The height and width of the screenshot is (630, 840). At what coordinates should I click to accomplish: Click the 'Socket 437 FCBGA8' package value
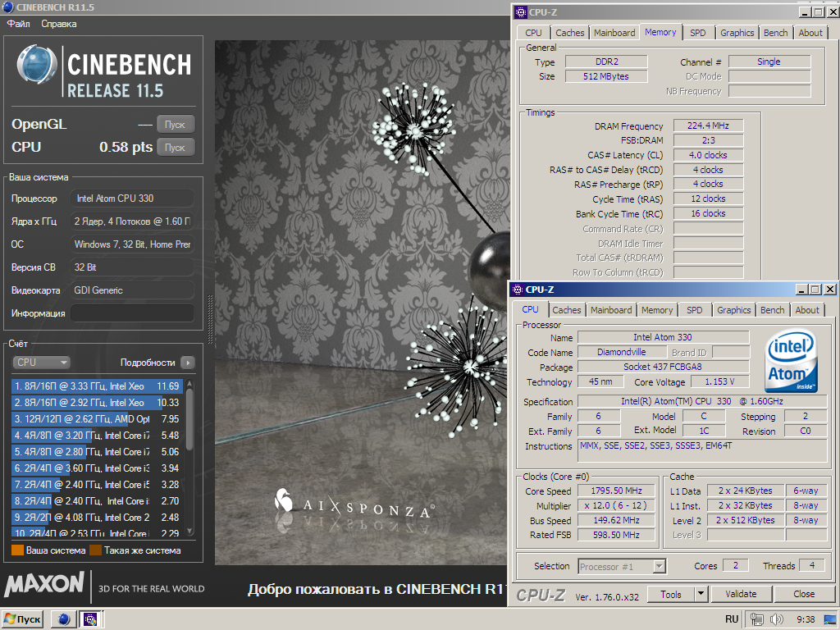tap(663, 367)
